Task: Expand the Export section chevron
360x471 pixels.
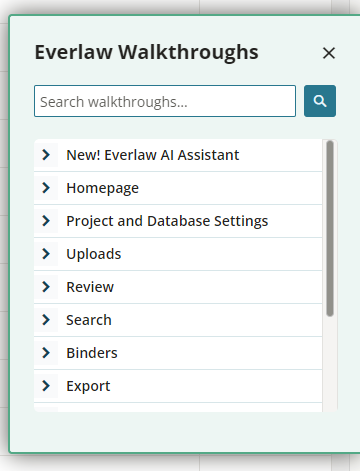Action: (x=46, y=386)
